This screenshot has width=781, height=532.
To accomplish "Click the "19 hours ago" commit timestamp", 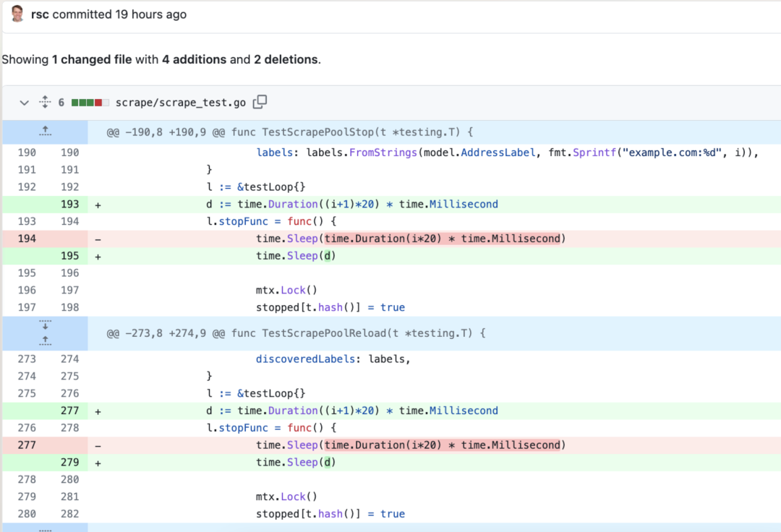I will (x=150, y=14).
